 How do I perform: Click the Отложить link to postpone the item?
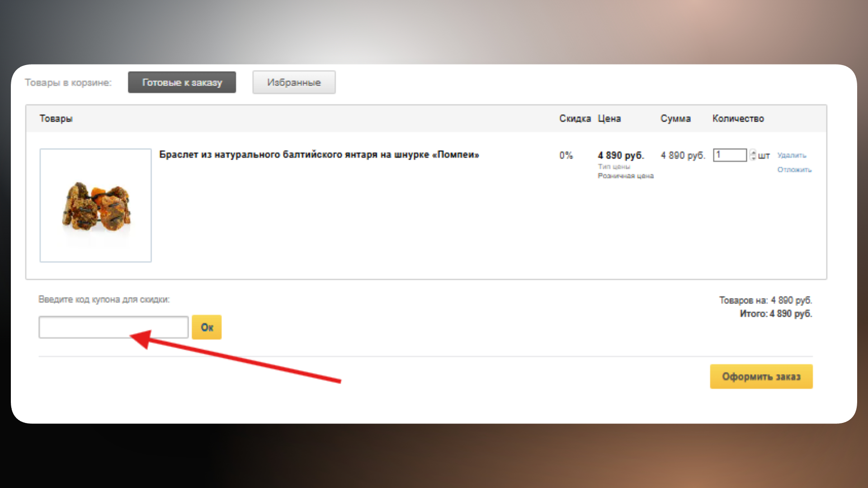point(794,170)
